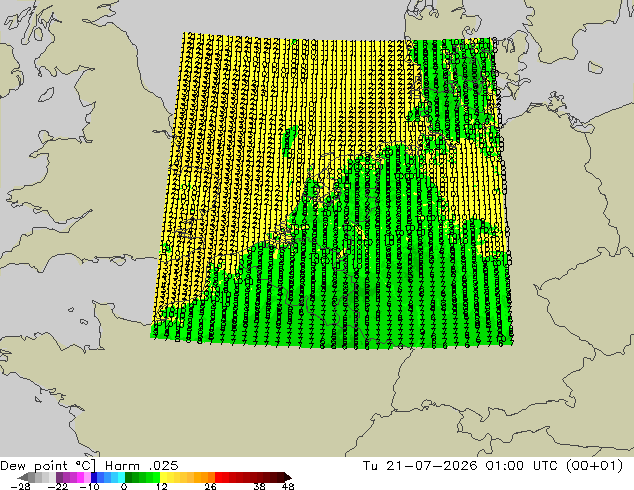This screenshot has height=490, width=634.
Task: Click the forecast timestamp 'Tu 21-07-2026 01:00 UTC (00+01)'
Action: tap(493, 466)
